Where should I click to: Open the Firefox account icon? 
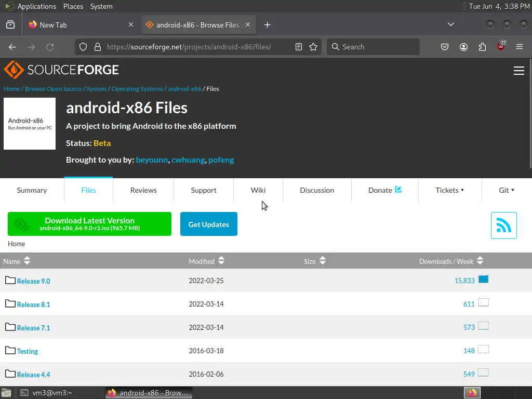coord(463,47)
